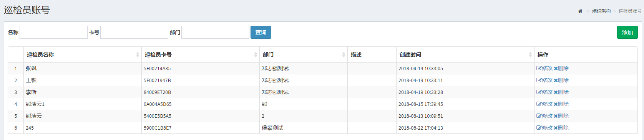Sort table by 巡检员卡号 column
Screen dimensions: 644x140
pyautogui.click(x=200, y=54)
